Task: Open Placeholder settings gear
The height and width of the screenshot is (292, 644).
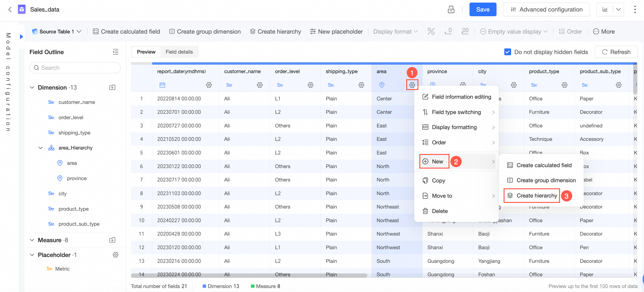Action: pyautogui.click(x=115, y=255)
